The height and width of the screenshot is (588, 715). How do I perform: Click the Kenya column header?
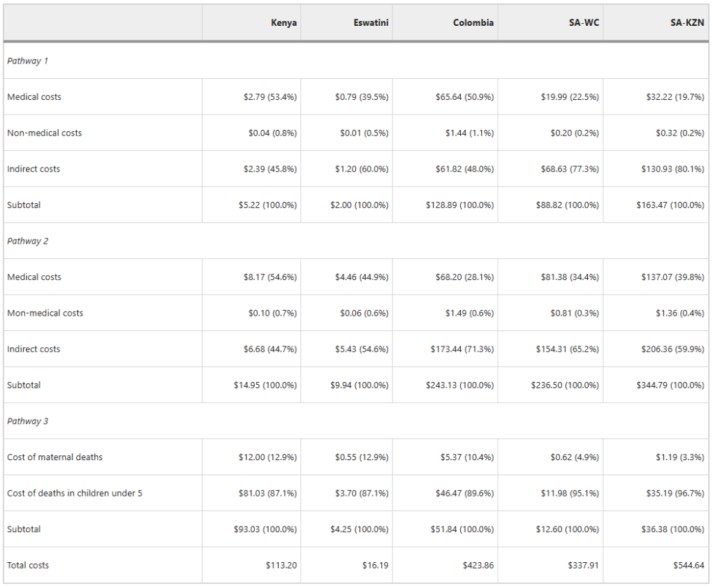pyautogui.click(x=283, y=23)
